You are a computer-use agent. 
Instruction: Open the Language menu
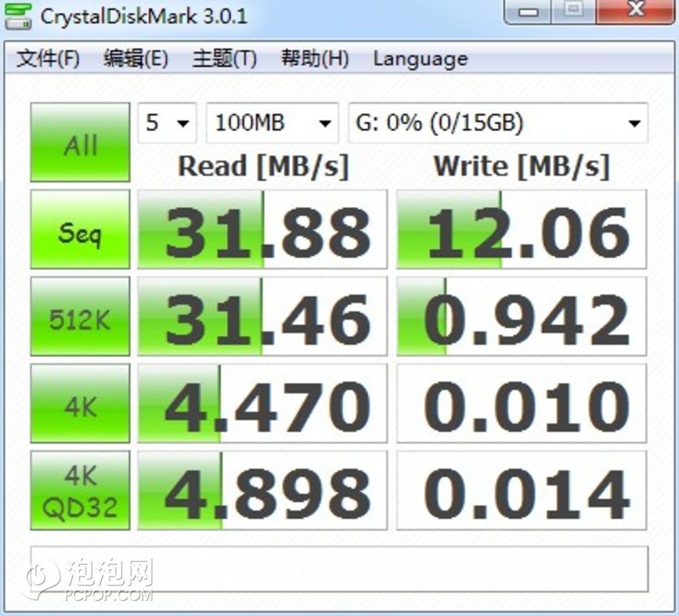[420, 59]
